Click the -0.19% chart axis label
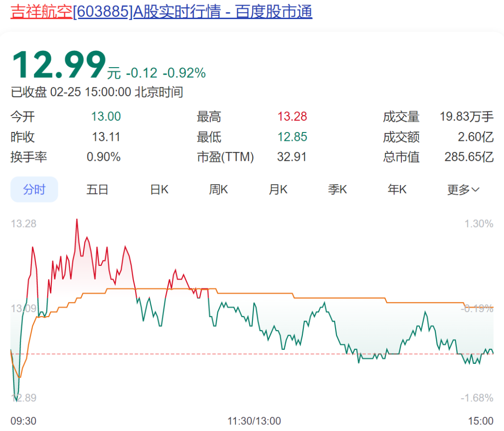 (x=477, y=309)
